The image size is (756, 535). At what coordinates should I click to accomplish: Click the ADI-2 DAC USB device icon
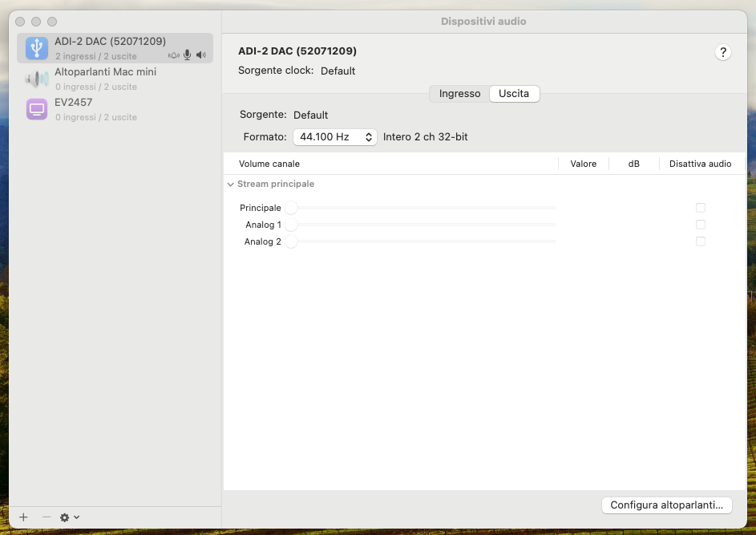pos(37,48)
